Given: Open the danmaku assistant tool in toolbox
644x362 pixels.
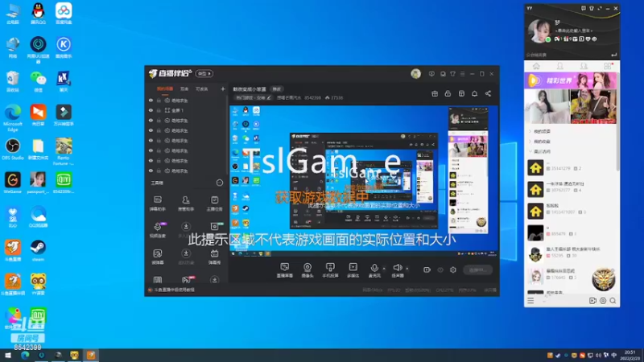Looking at the screenshot, I should point(157,204).
